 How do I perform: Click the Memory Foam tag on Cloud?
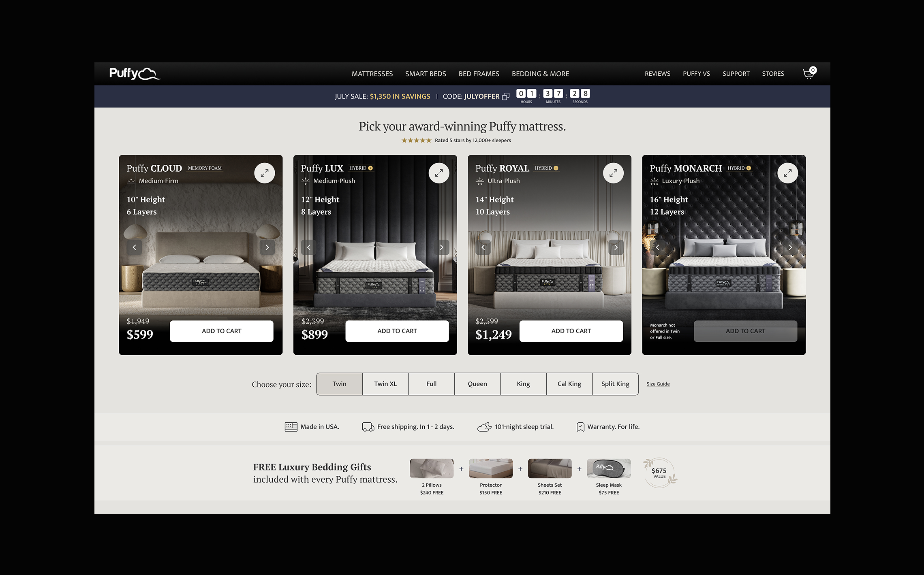tap(205, 168)
